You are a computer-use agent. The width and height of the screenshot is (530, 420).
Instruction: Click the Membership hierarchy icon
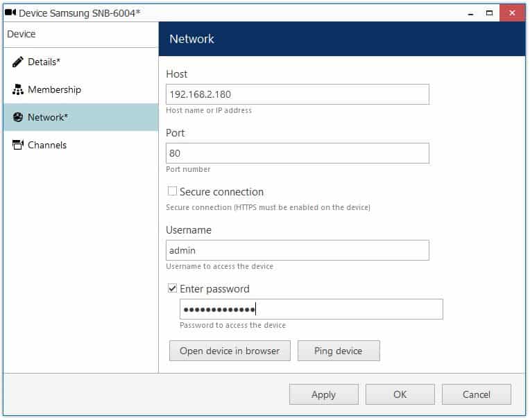coord(18,89)
